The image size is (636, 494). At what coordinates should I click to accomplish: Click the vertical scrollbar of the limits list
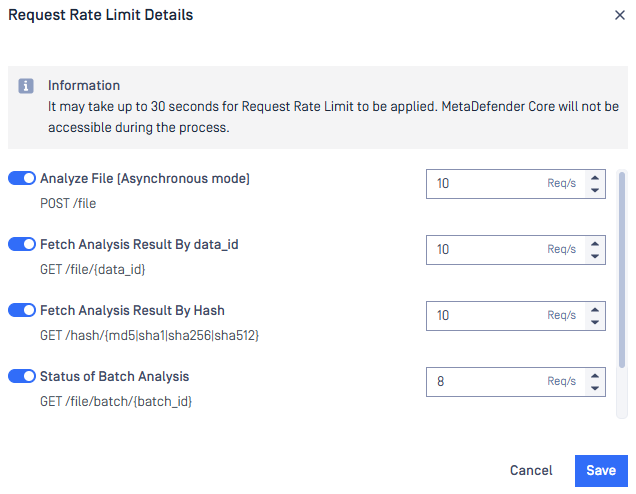pyautogui.click(x=622, y=270)
